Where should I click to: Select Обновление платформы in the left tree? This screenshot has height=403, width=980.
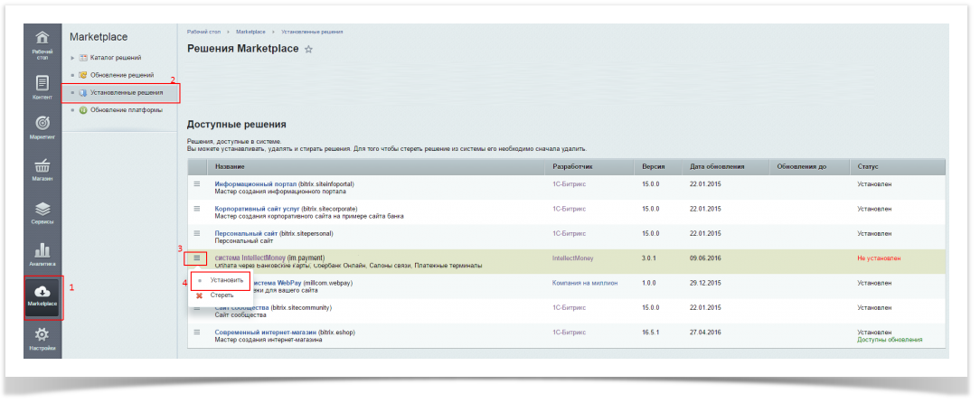pos(127,110)
